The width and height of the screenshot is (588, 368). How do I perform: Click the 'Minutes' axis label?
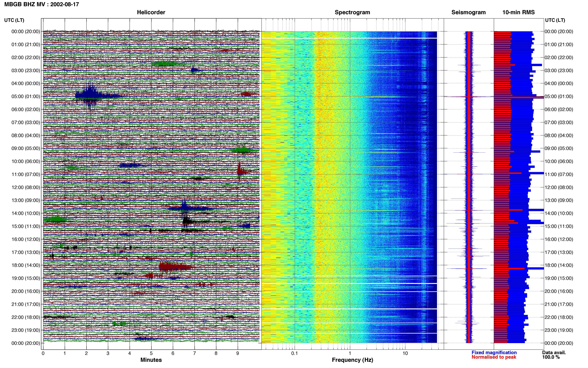point(151,360)
